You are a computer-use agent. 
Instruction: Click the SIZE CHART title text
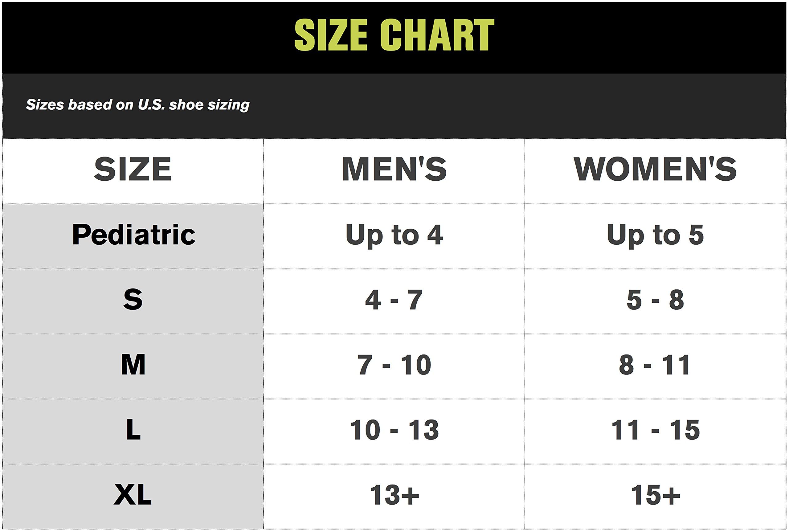click(x=394, y=35)
